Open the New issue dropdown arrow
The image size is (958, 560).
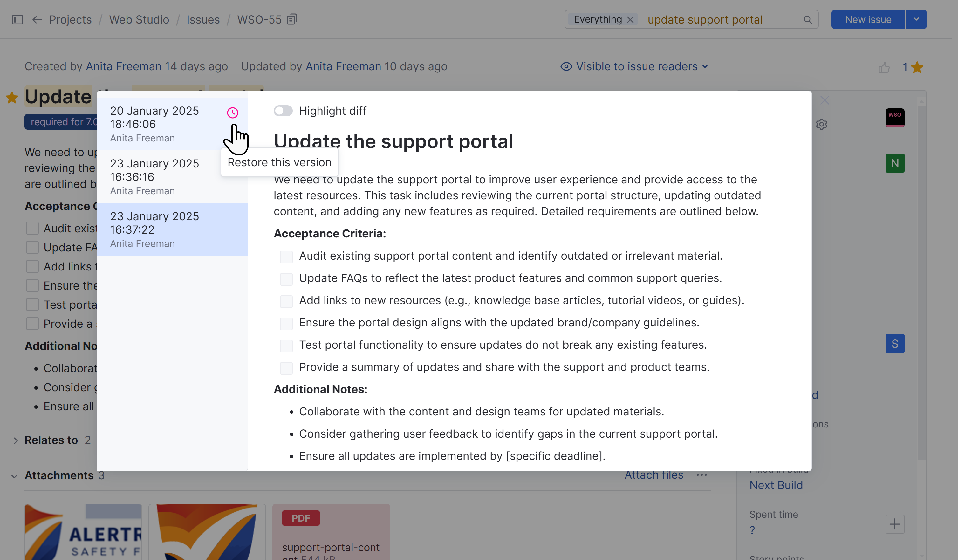916,19
